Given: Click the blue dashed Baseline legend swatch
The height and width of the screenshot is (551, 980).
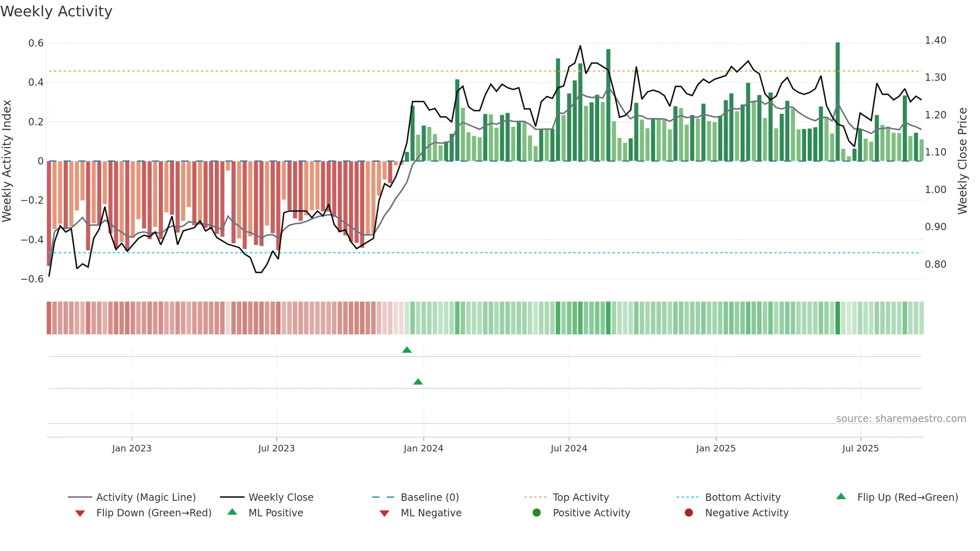Looking at the screenshot, I should pos(383,497).
